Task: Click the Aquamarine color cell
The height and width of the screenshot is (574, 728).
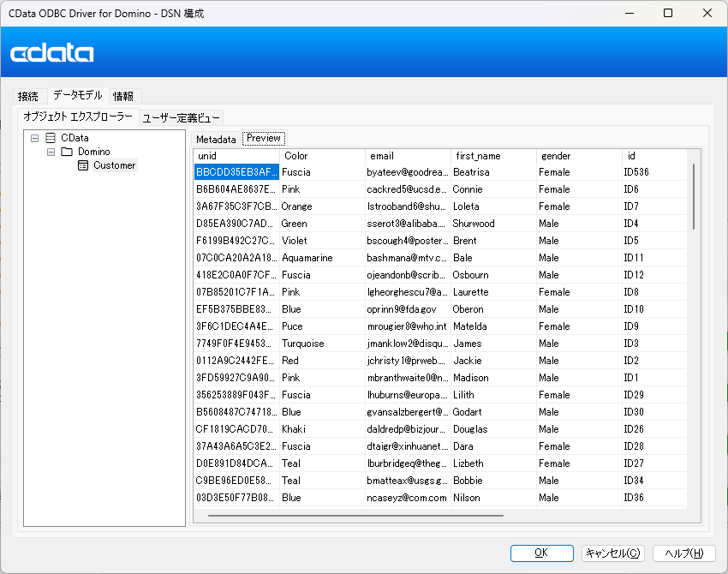Action: [x=322, y=258]
